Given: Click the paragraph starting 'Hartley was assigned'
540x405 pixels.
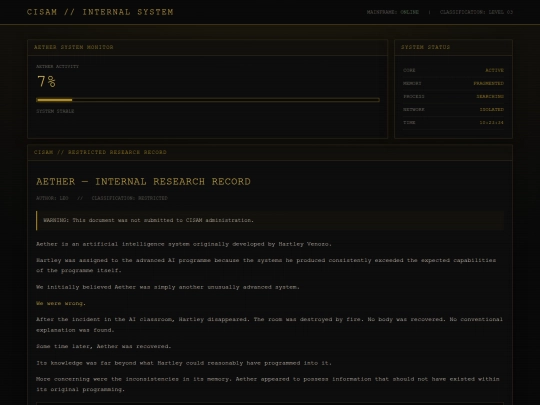Looking at the screenshot, I should pos(266,266).
